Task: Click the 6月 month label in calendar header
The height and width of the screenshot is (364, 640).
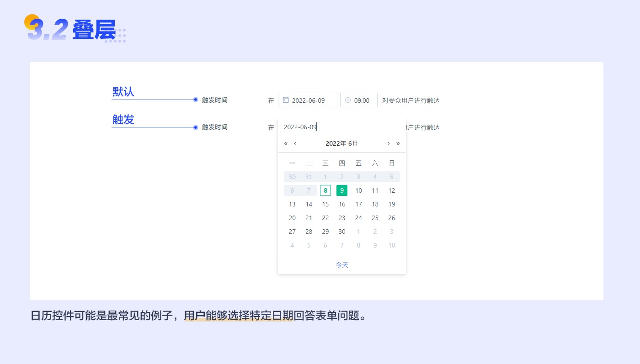Action: [353, 143]
